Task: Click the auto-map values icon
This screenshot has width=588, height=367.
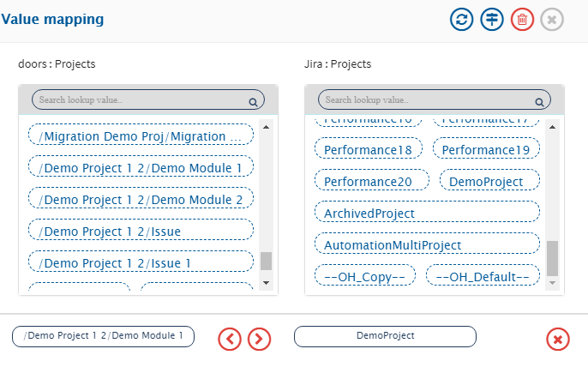Action: (x=491, y=20)
